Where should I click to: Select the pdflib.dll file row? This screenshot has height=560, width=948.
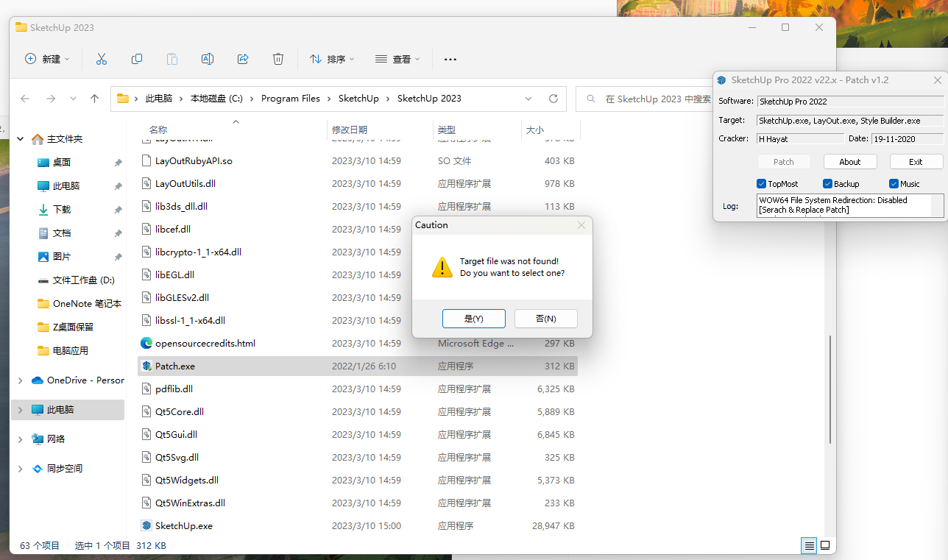[358, 389]
